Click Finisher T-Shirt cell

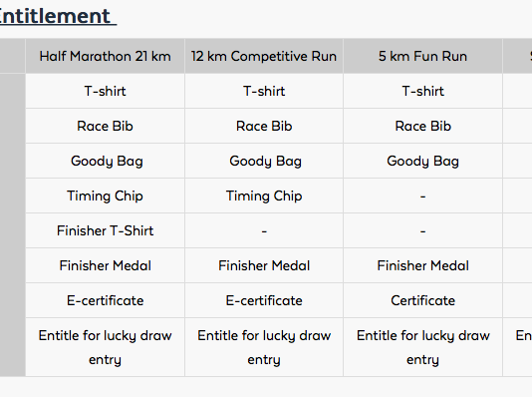(x=106, y=231)
